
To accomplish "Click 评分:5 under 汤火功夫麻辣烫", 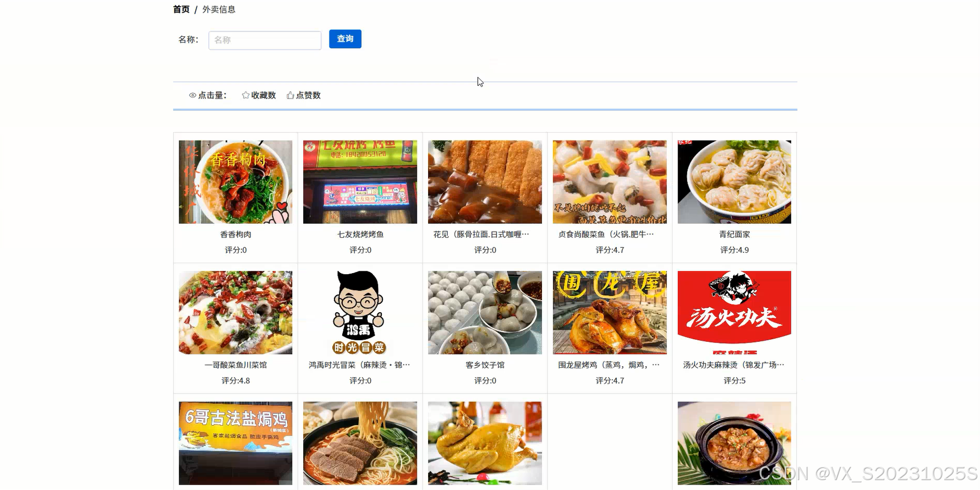I will (735, 380).
